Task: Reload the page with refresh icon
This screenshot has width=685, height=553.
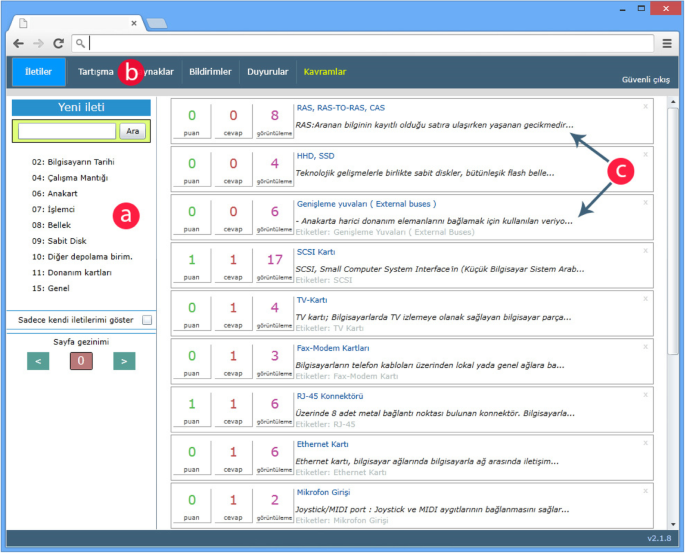Action: (59, 44)
